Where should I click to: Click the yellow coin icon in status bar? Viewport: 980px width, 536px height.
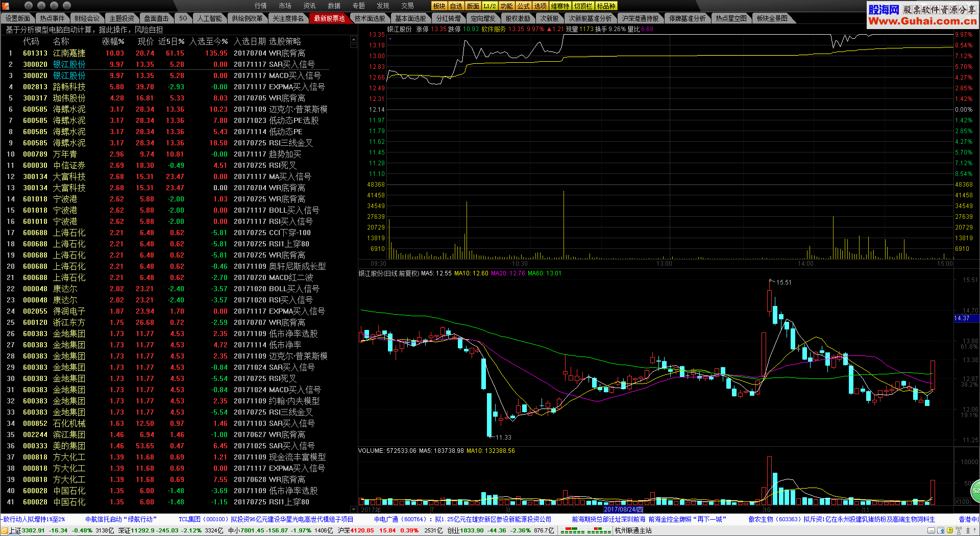pyautogui.click(x=950, y=531)
